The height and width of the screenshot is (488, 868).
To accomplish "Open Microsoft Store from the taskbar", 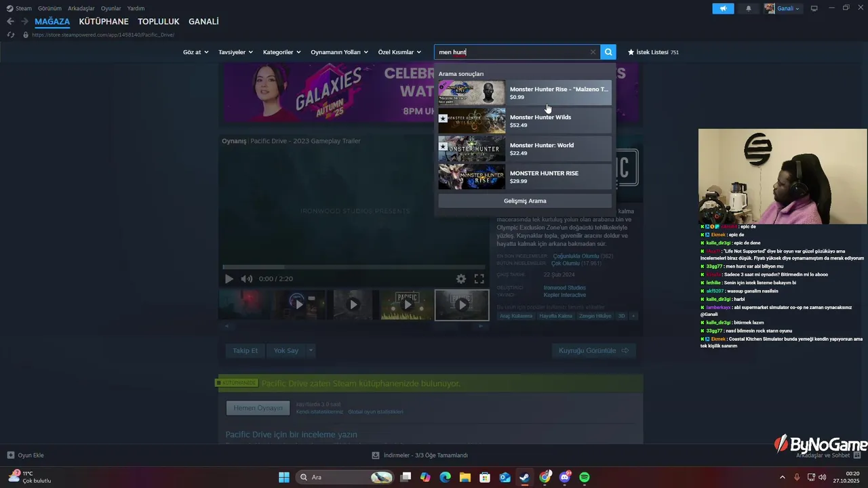I will [485, 477].
